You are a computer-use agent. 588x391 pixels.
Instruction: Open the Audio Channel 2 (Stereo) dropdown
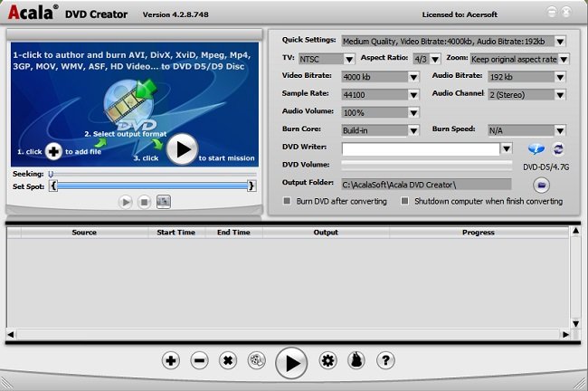pyautogui.click(x=560, y=95)
